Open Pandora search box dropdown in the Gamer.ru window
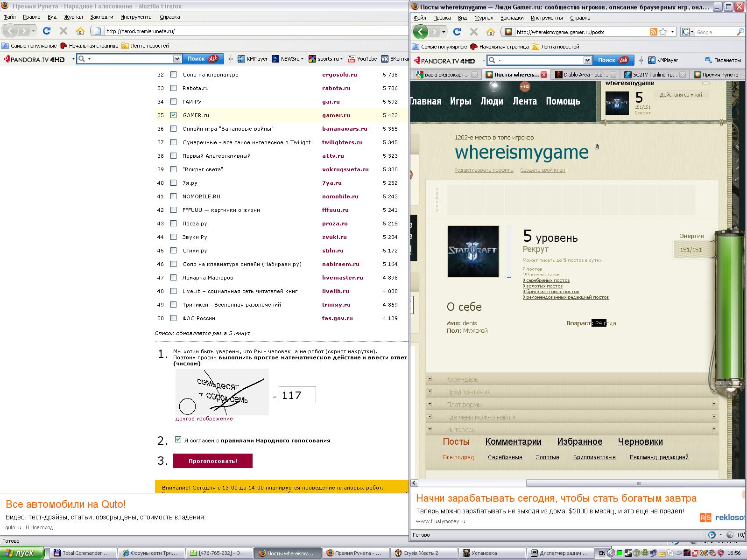 [x=587, y=60]
